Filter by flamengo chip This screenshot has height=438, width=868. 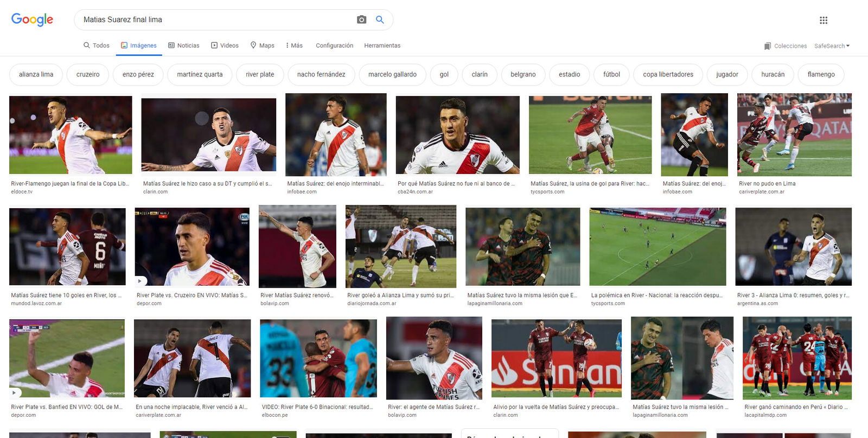point(821,74)
